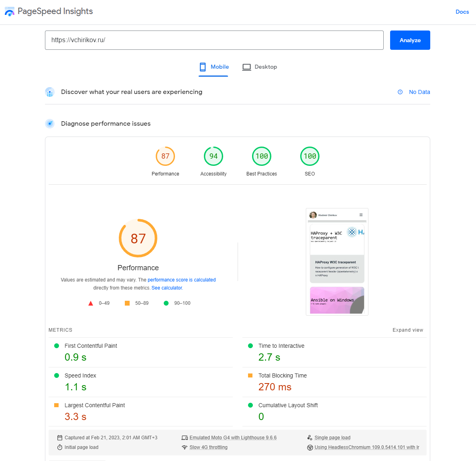Open the See calculator link
The width and height of the screenshot is (476, 461).
[x=167, y=288]
